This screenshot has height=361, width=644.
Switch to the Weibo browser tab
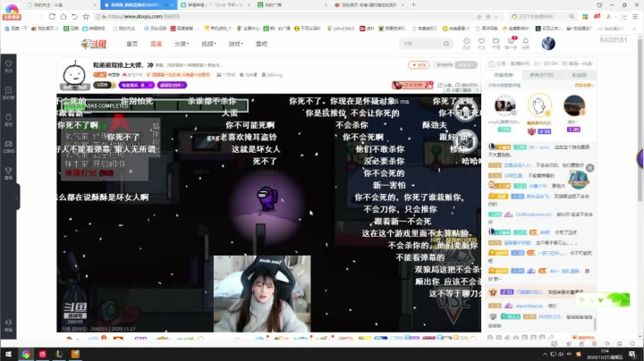pos(369,5)
